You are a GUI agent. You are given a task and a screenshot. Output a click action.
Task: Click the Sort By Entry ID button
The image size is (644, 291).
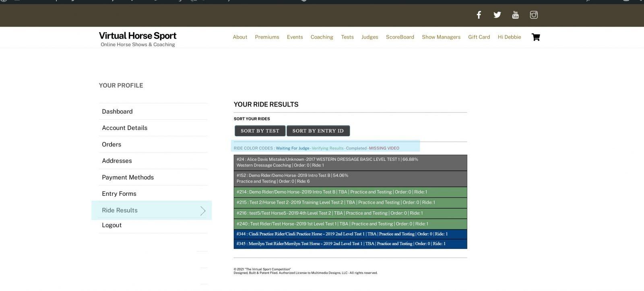318,131
